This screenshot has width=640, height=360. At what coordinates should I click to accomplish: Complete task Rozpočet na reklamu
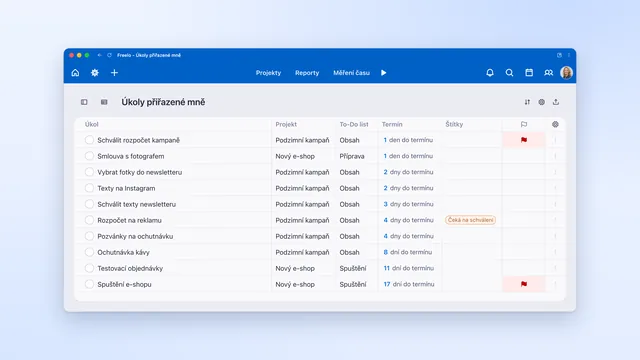pyautogui.click(x=89, y=220)
